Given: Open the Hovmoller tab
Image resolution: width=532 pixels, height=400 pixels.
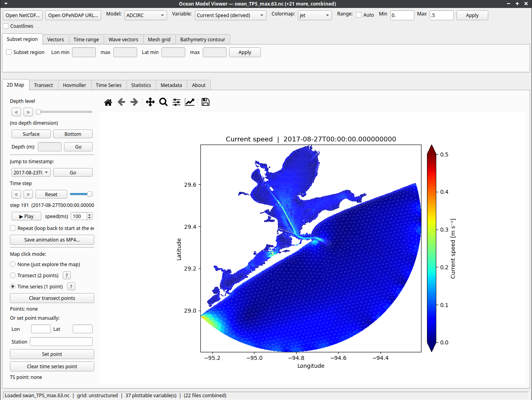Looking at the screenshot, I should tap(74, 85).
